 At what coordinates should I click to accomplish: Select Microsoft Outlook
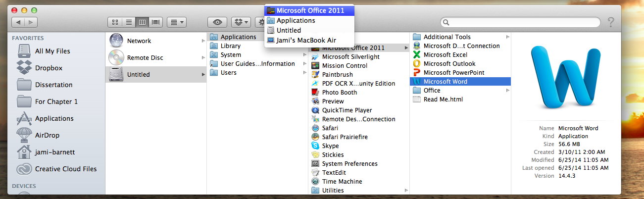pos(460,63)
